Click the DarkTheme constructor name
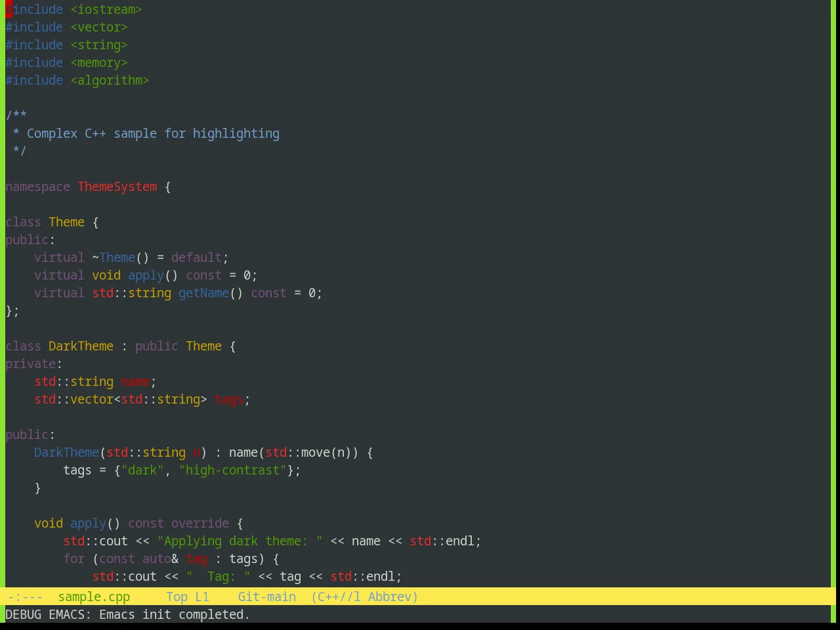 click(x=66, y=452)
